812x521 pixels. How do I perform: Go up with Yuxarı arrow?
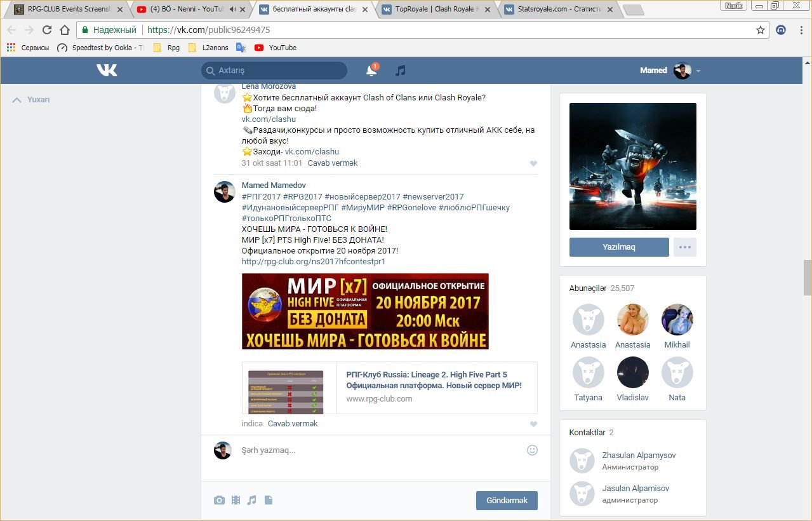click(x=31, y=100)
